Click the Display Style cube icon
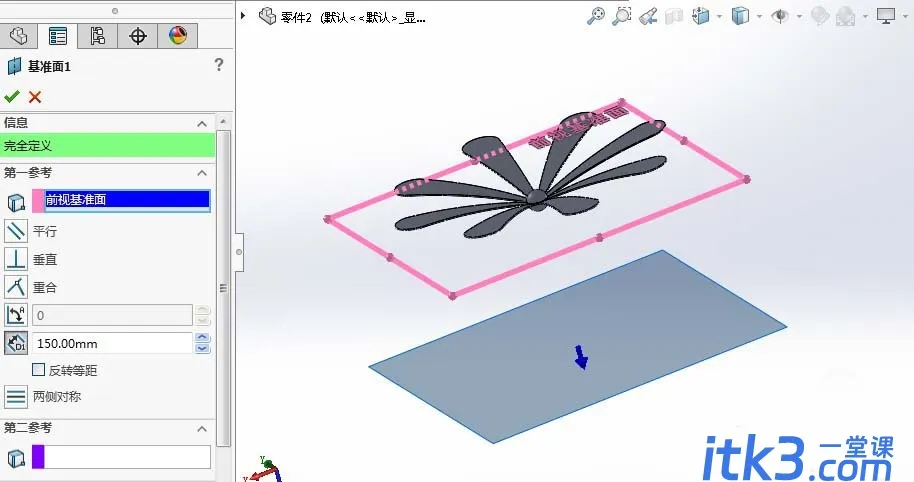This screenshot has height=482, width=914. click(740, 16)
